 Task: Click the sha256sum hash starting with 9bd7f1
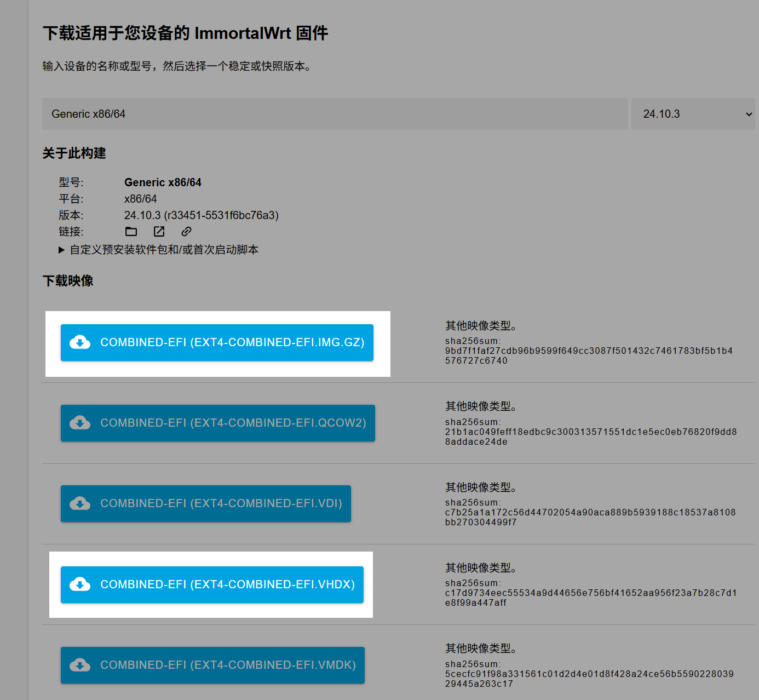(588, 355)
